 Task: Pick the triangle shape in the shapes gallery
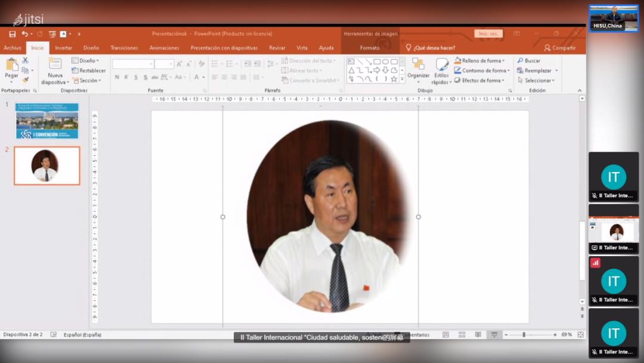352,70
